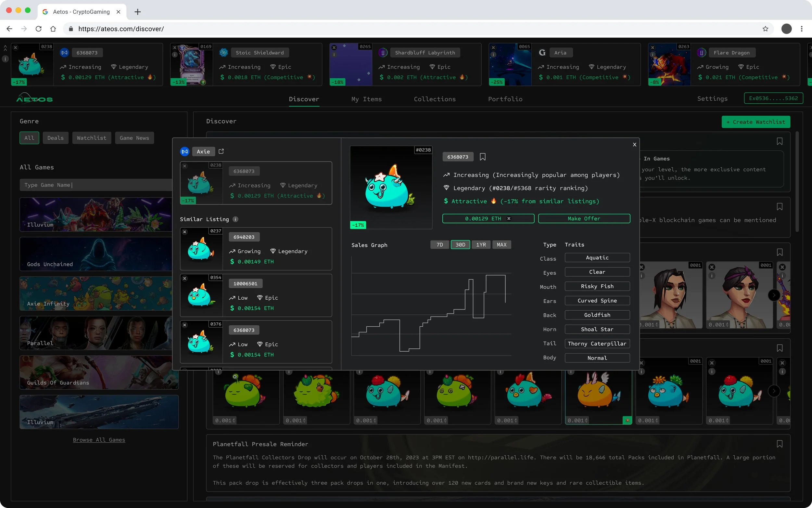Screen dimensions: 812x508
Task: Click info icon next to Similar Listing
Action: pyautogui.click(x=235, y=219)
